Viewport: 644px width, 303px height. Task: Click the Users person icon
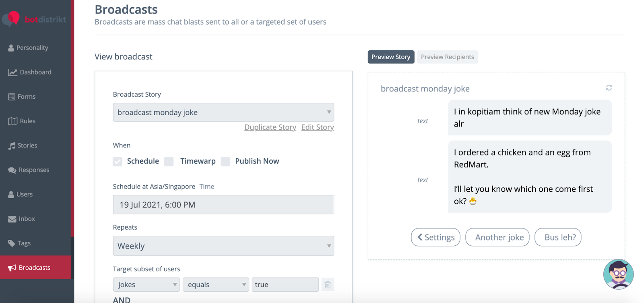tap(11, 195)
